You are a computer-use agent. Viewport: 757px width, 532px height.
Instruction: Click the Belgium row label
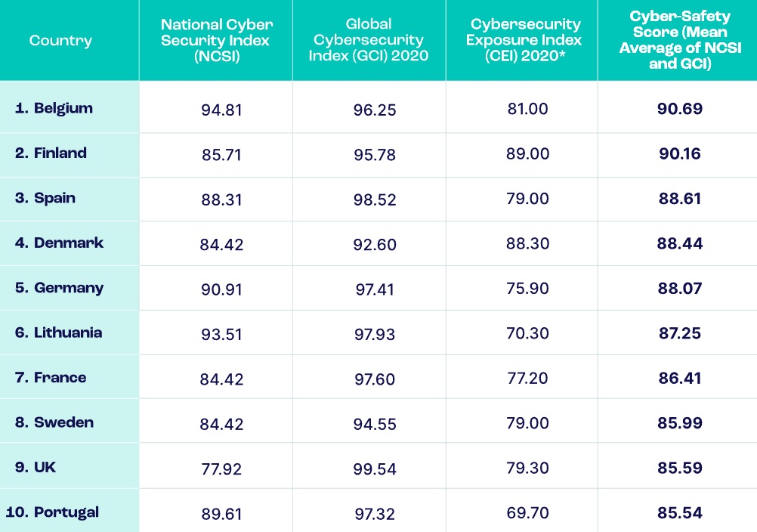pos(54,108)
